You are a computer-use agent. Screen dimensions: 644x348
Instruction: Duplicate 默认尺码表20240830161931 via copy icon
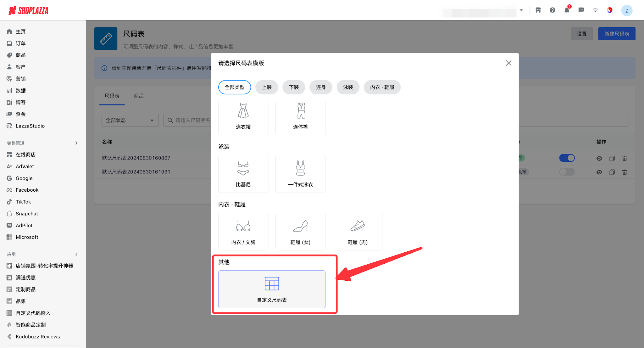[x=612, y=172]
